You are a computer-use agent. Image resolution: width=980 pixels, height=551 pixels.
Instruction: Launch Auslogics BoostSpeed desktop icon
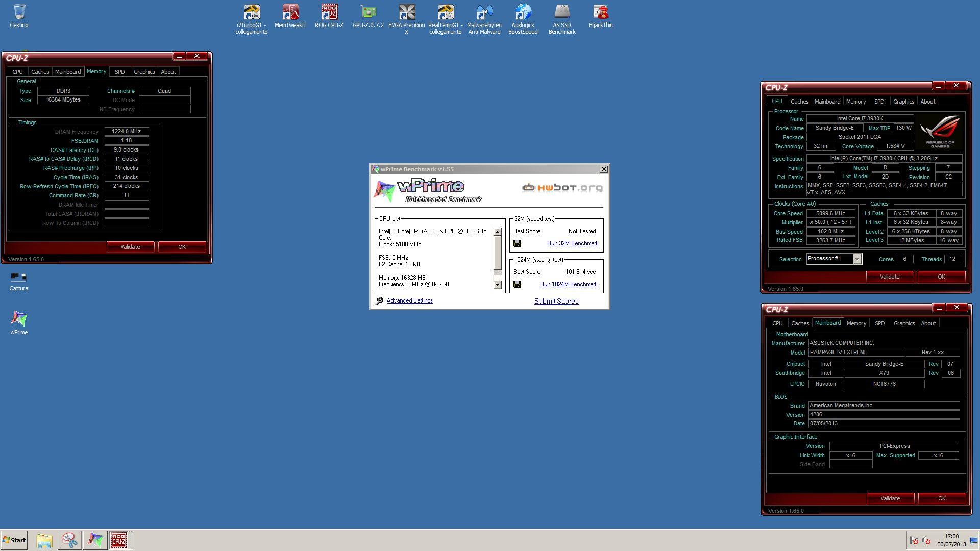523,19
